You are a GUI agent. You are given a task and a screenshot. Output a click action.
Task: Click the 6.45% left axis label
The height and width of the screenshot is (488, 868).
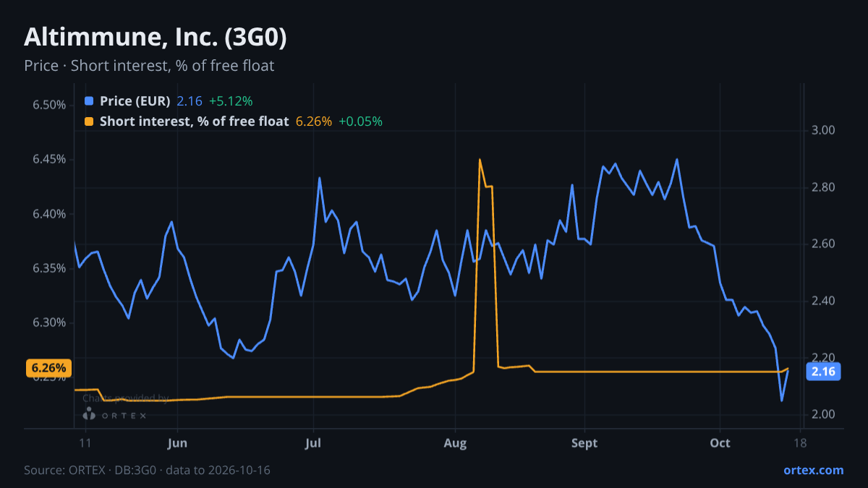(49, 160)
